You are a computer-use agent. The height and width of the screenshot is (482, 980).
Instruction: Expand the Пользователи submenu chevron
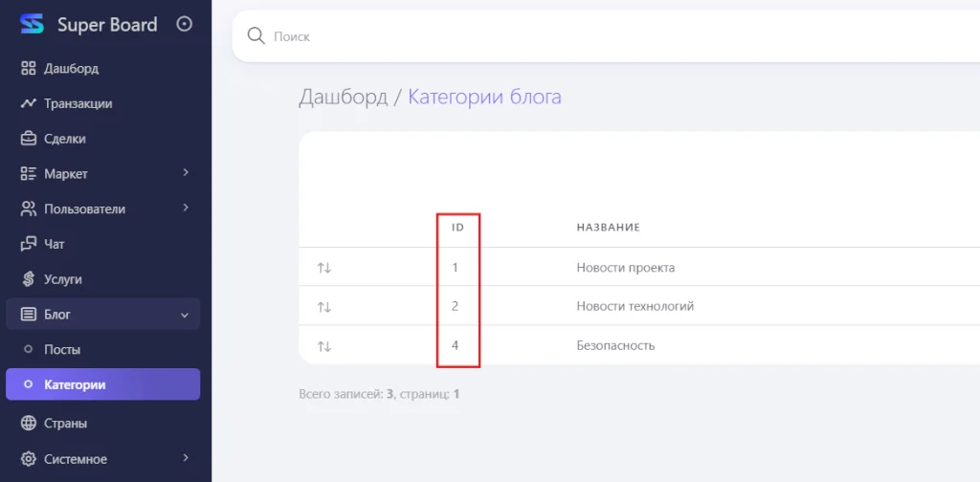[186, 208]
